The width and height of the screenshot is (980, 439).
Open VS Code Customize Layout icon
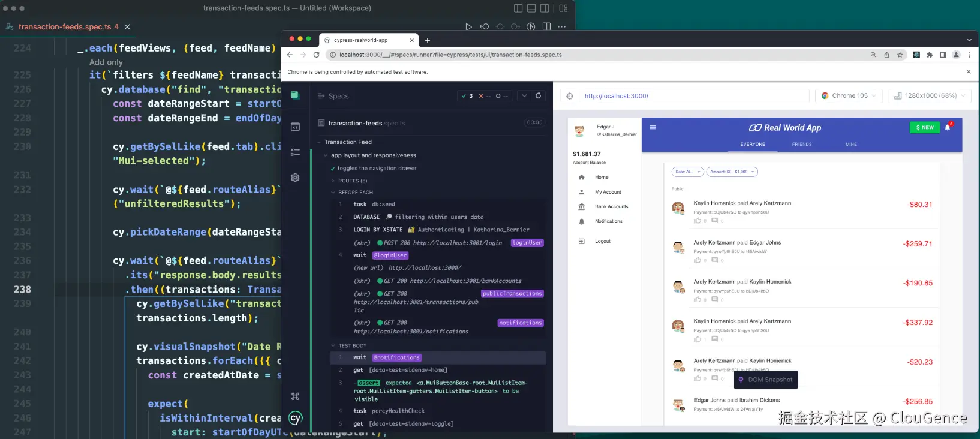563,8
